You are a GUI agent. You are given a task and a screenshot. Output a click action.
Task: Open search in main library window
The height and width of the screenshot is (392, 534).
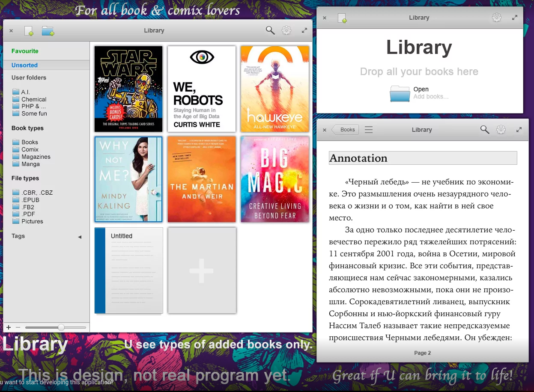[270, 30]
